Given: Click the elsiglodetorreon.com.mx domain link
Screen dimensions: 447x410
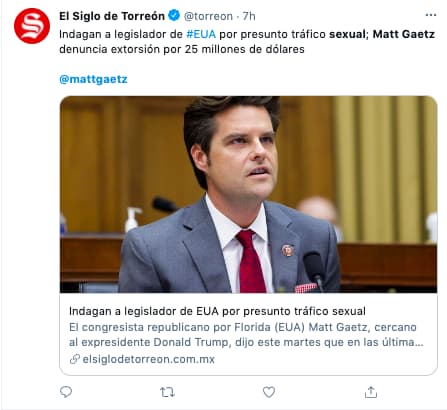Looking at the screenshot, I should (x=149, y=359).
